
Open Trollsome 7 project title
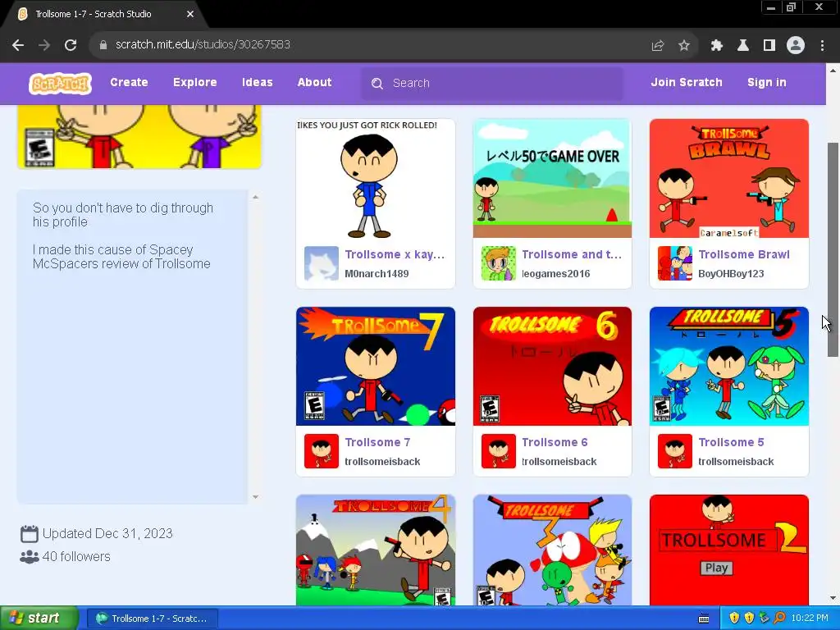coord(377,442)
